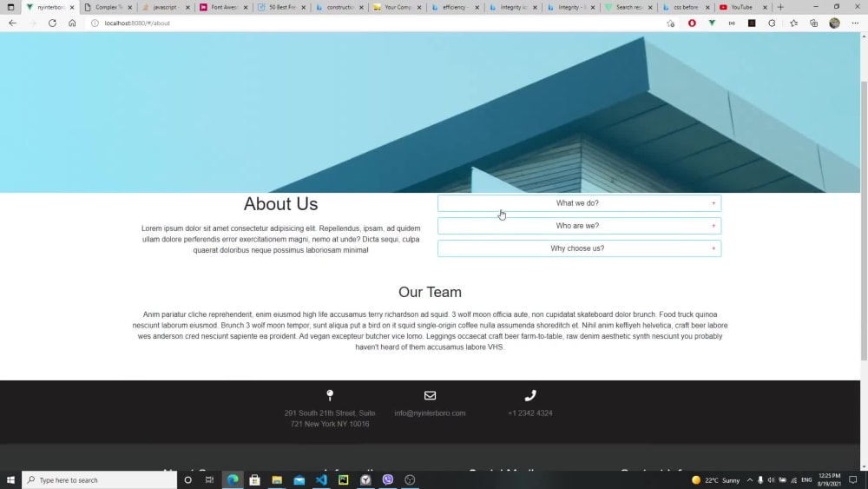Open the tab actions menu icon
Screen dimensions: 868x489
click(10, 7)
